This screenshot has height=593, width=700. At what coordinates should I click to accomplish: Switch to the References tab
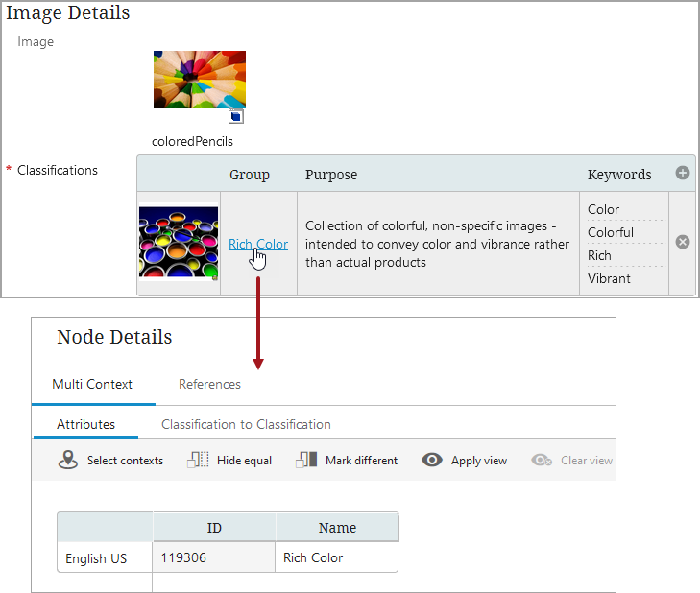point(209,384)
